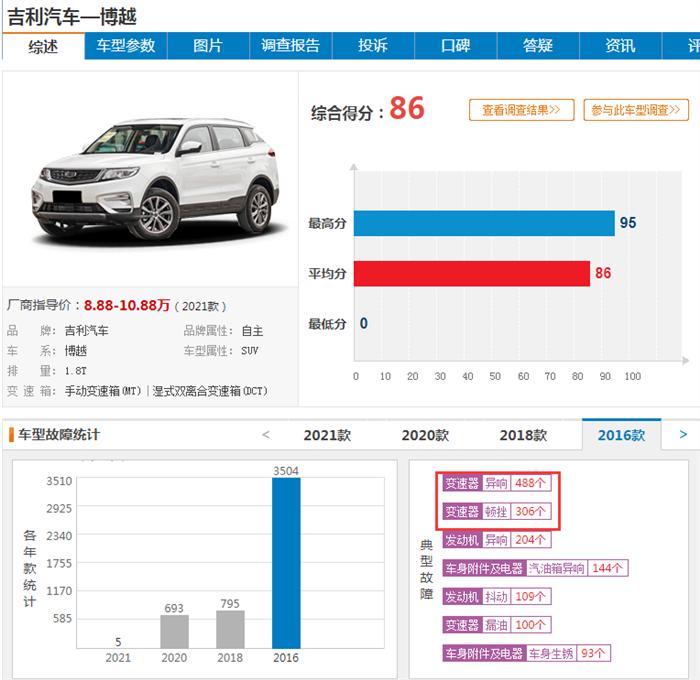This screenshot has width=700, height=680.
Task: Switch to the 口碑 tab
Action: pos(456,46)
